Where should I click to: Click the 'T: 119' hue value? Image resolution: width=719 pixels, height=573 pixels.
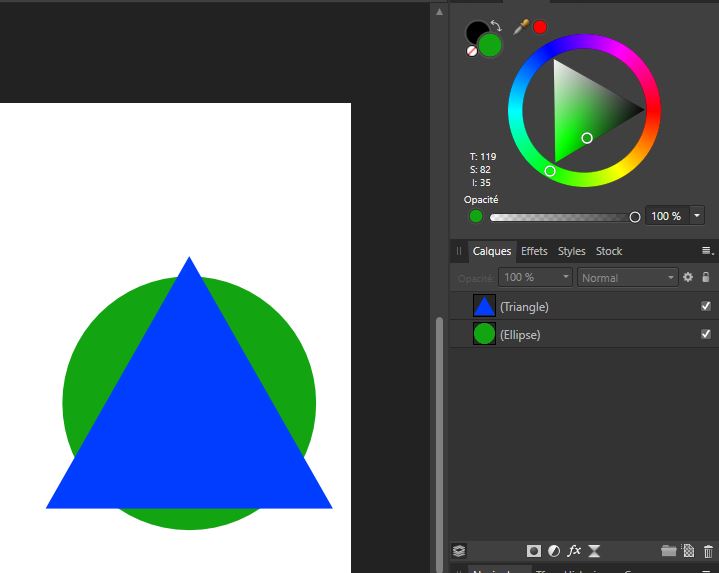coord(483,157)
